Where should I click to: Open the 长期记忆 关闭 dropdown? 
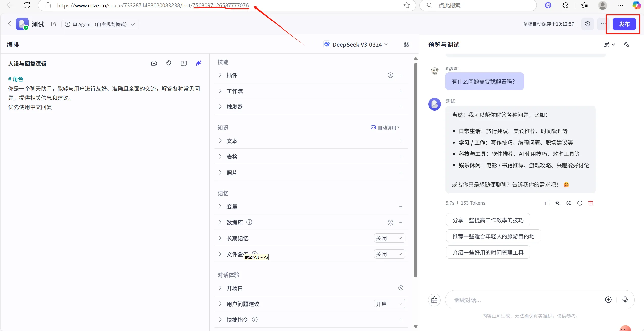pos(389,238)
